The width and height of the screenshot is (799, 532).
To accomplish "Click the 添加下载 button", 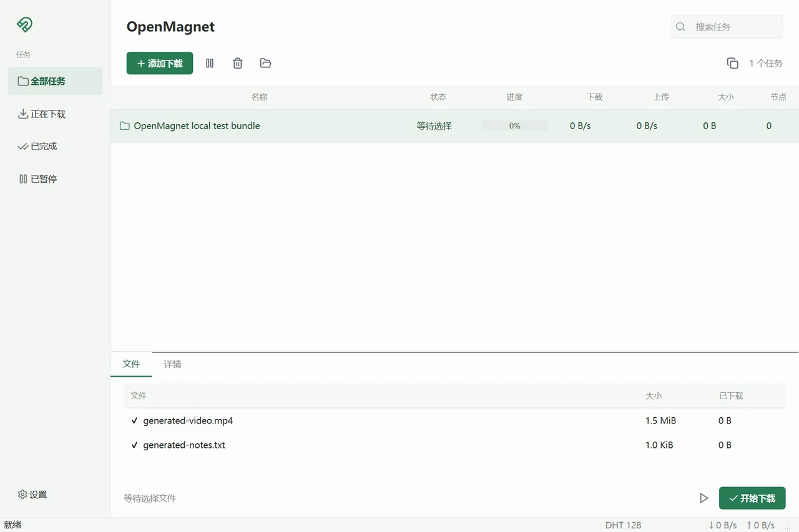I will 160,63.
